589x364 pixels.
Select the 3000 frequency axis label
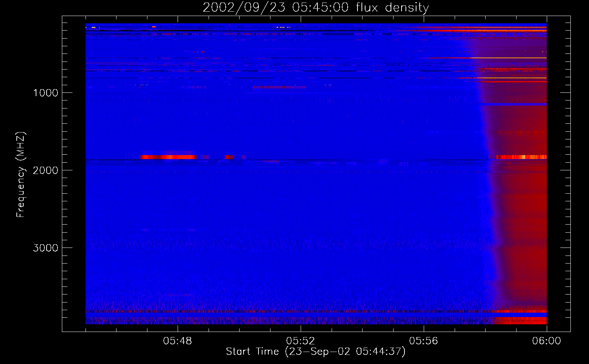point(46,248)
